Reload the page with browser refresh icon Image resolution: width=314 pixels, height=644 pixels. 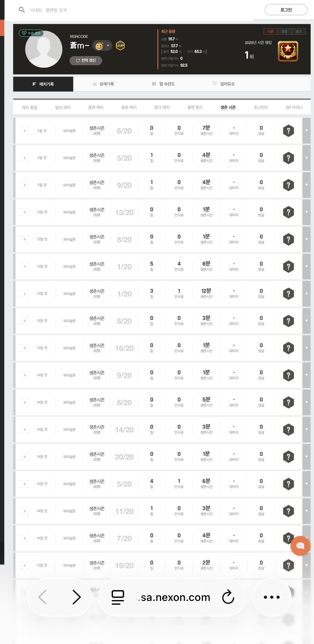coord(228,597)
